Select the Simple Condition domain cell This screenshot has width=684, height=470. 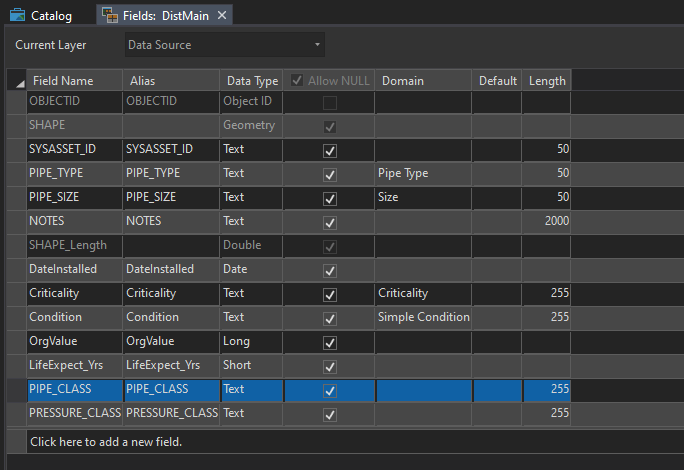tap(423, 317)
